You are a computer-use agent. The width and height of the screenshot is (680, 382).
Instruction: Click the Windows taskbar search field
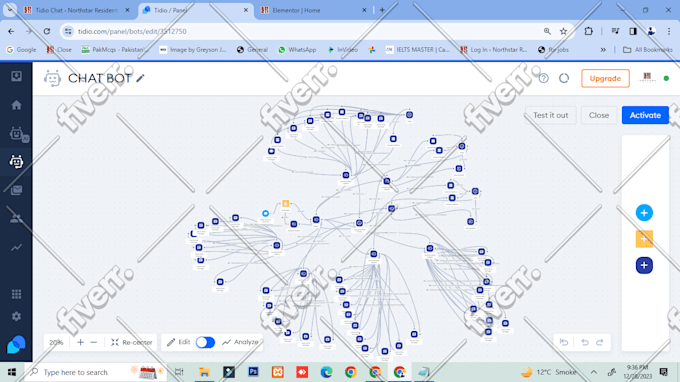click(95, 372)
